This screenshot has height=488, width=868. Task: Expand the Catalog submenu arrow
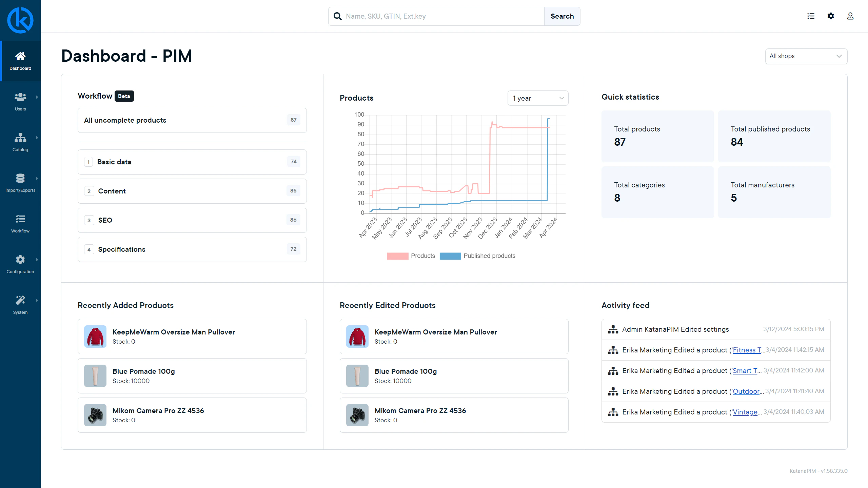point(37,138)
